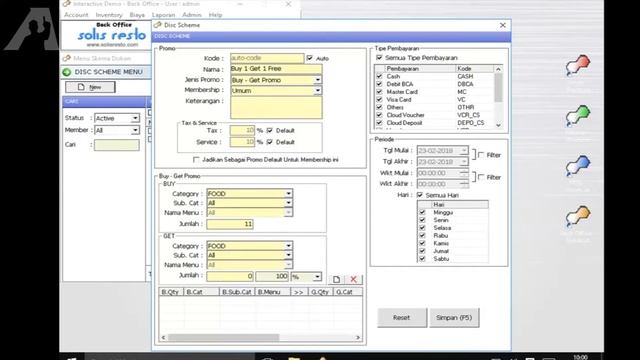Screen dimensions: 640x360
Task: Uncheck the Cloud Voucher checkbox
Action: 379,115
